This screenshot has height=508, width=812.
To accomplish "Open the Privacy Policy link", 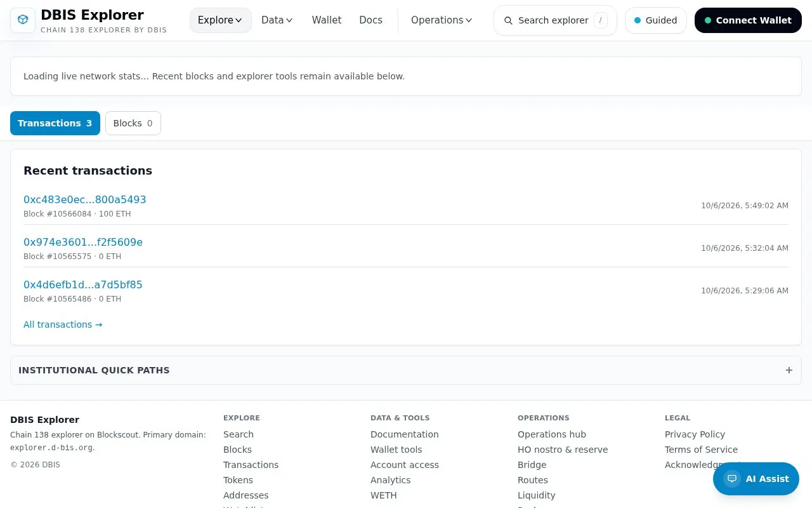I will coord(695,434).
